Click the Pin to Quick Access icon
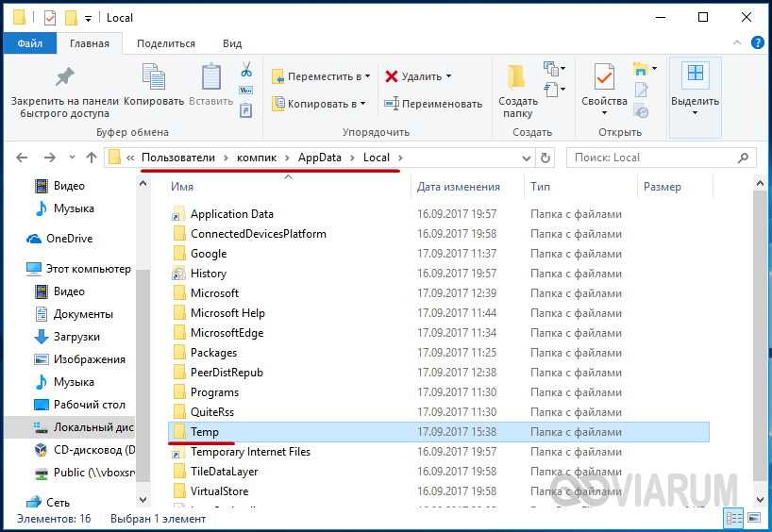The image size is (772, 532). tap(64, 77)
